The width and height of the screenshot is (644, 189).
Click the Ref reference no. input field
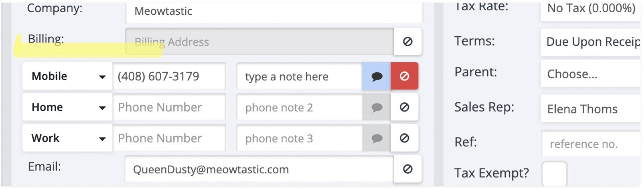tap(590, 144)
